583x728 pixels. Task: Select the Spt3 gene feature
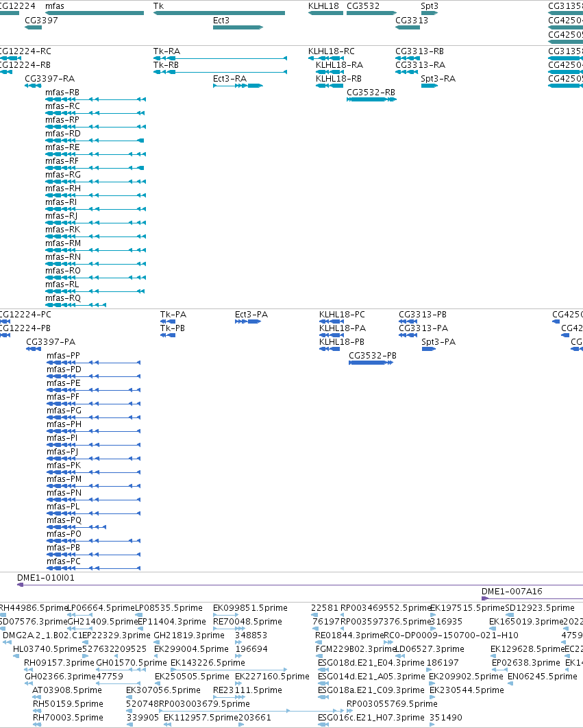430,13
